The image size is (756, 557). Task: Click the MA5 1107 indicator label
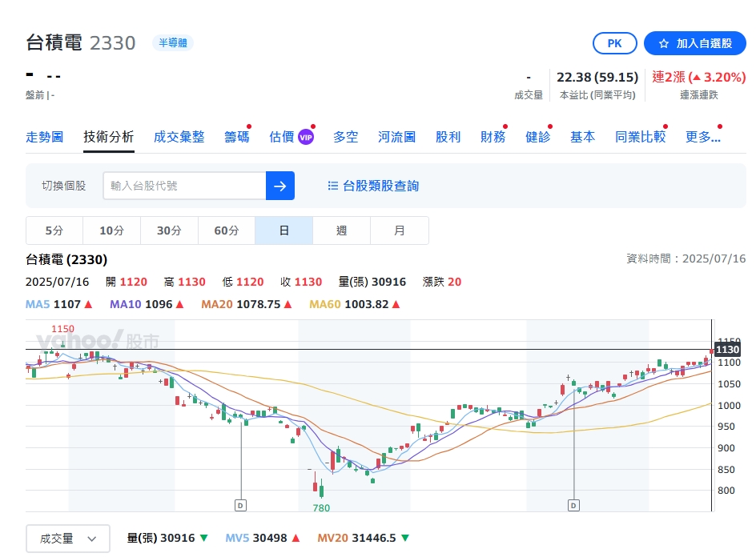tap(58, 304)
